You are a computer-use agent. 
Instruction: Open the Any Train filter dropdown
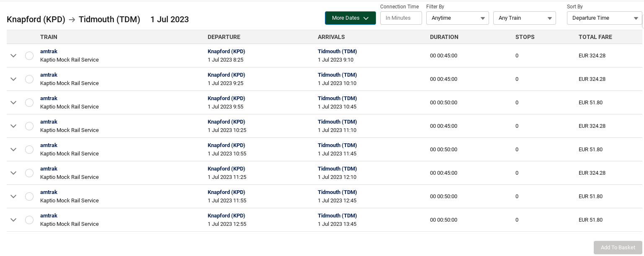(524, 18)
